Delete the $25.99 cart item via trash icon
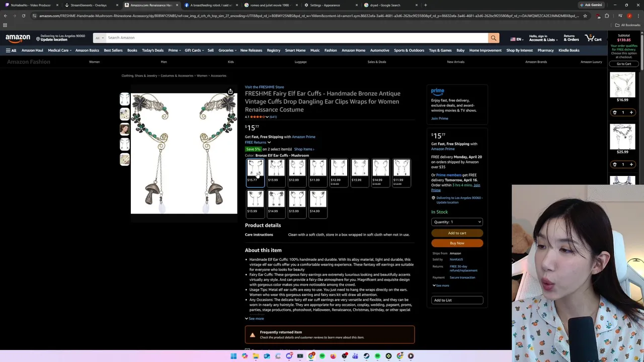The width and height of the screenshot is (644, 362). pyautogui.click(x=614, y=164)
